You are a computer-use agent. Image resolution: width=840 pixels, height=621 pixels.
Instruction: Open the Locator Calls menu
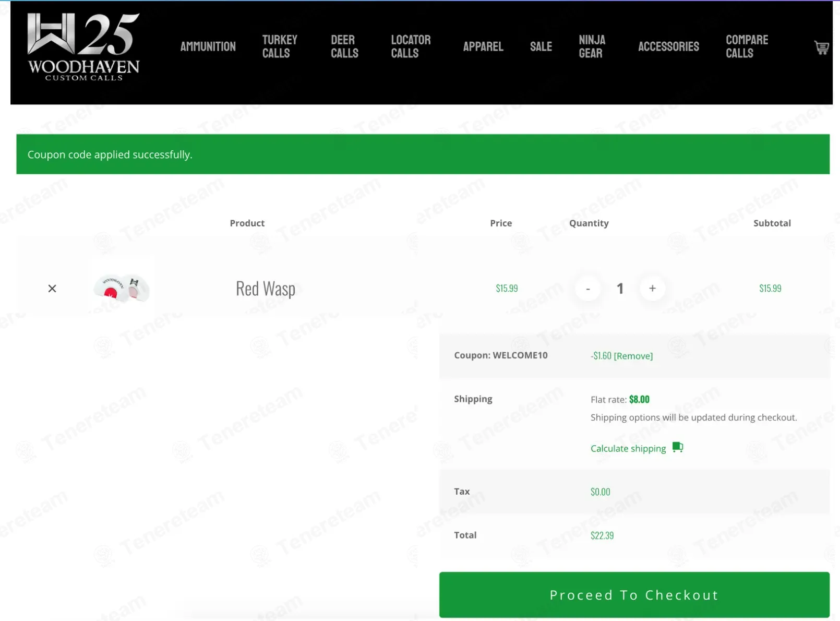pos(411,46)
